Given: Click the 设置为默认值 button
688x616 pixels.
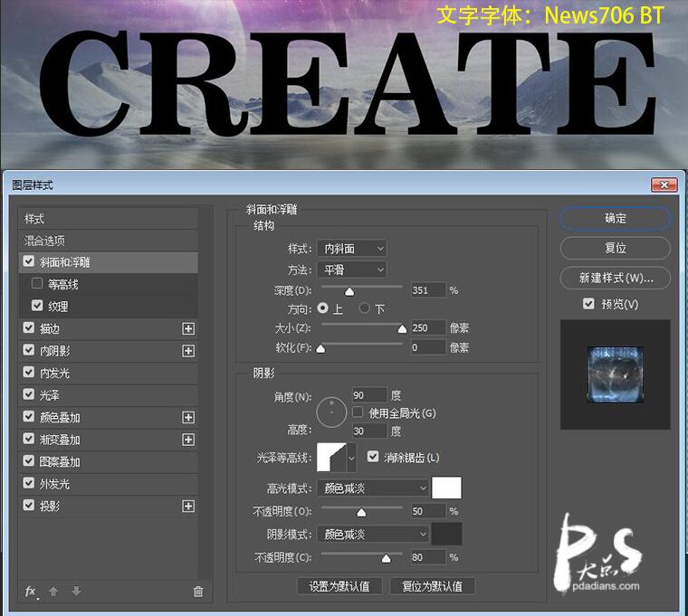Looking at the screenshot, I should pyautogui.click(x=339, y=586).
